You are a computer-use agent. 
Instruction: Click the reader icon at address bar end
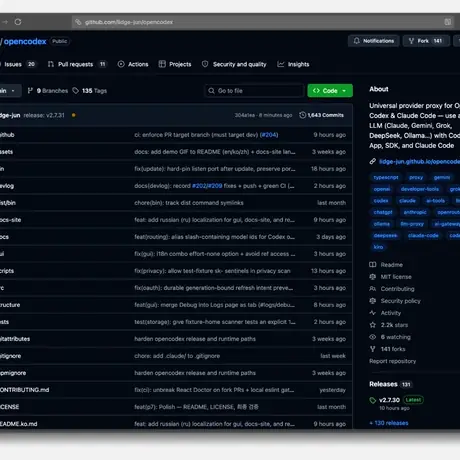[448, 22]
